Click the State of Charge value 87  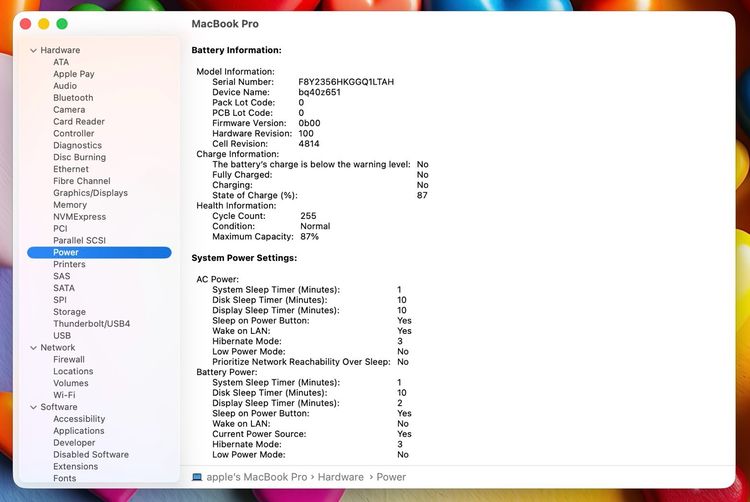coord(422,196)
